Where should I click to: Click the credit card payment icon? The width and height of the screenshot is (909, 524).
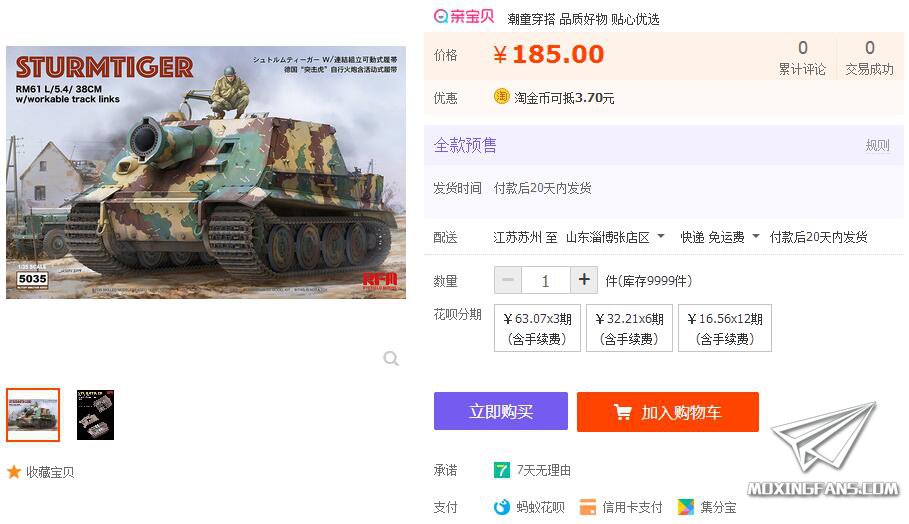pyautogui.click(x=588, y=507)
